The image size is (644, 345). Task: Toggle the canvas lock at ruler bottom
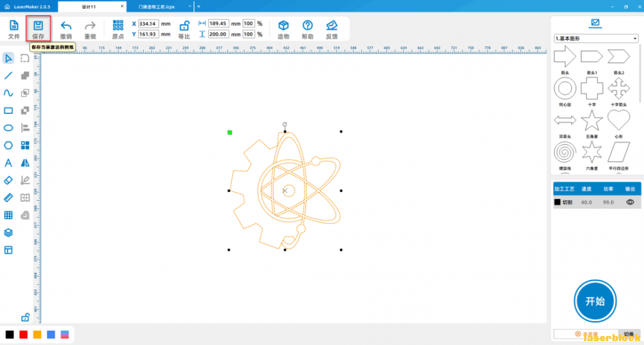coord(25,317)
